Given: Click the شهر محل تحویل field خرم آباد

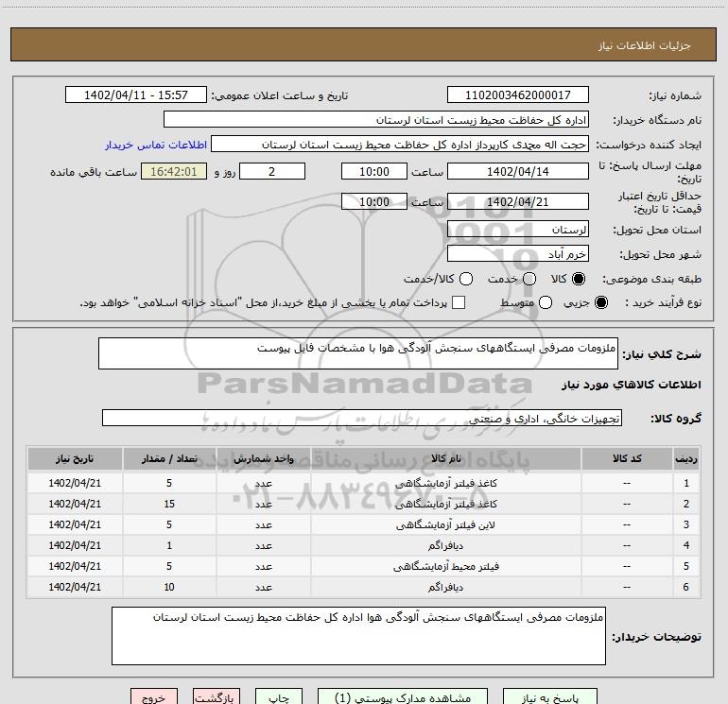Looking at the screenshot, I should 518,254.
